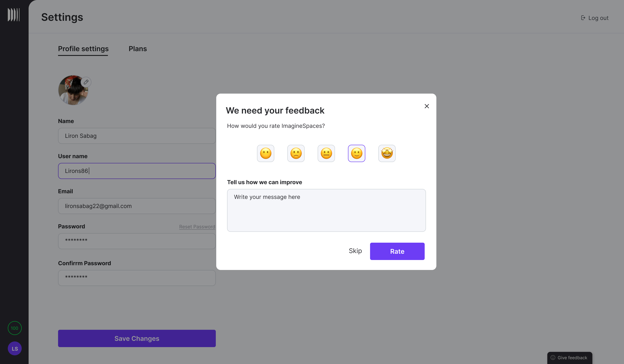Choose the expressionless face emoji rating
Viewport: 624px width, 364px height.
(x=326, y=153)
